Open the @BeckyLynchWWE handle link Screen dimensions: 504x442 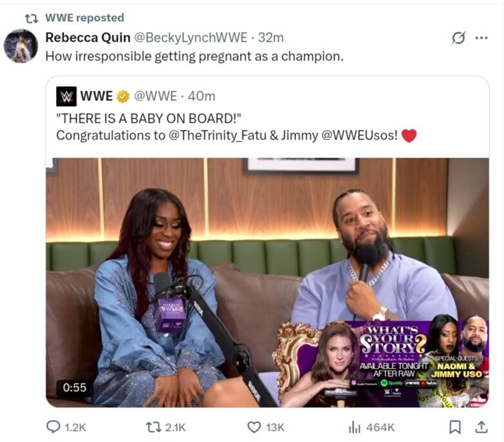[x=191, y=37]
